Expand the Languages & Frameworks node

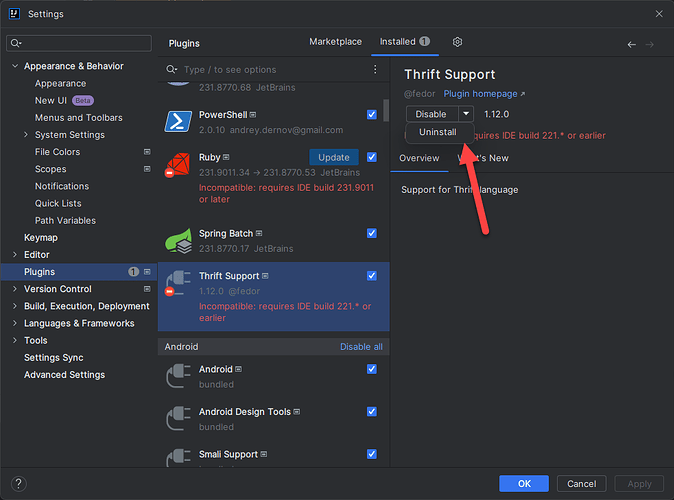click(x=15, y=323)
